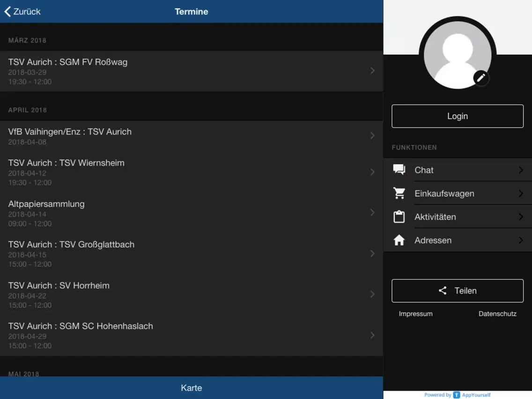Screen dimensions: 532x399
Task: Click the Adressen house icon
Action: coord(399,240)
